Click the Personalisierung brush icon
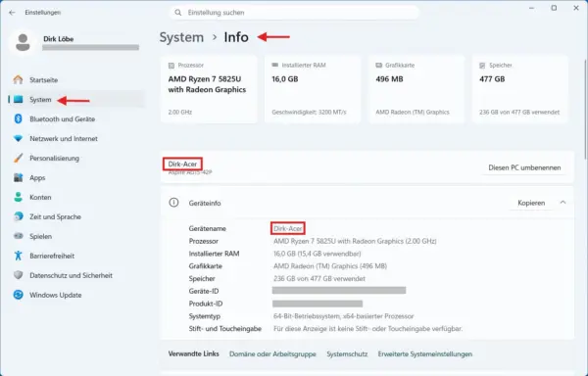The width and height of the screenshot is (588, 376). tap(18, 158)
